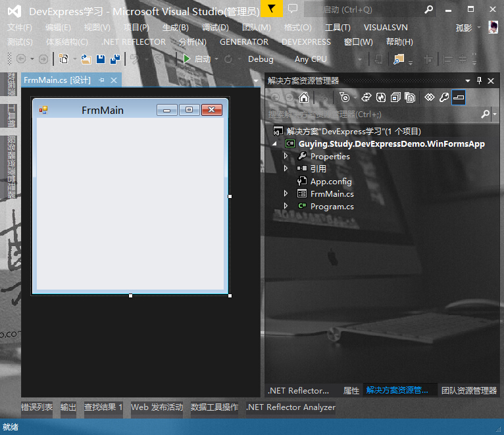Toggle the Preview Selected Items button
The width and height of the screenshot is (504, 435).
(x=459, y=97)
